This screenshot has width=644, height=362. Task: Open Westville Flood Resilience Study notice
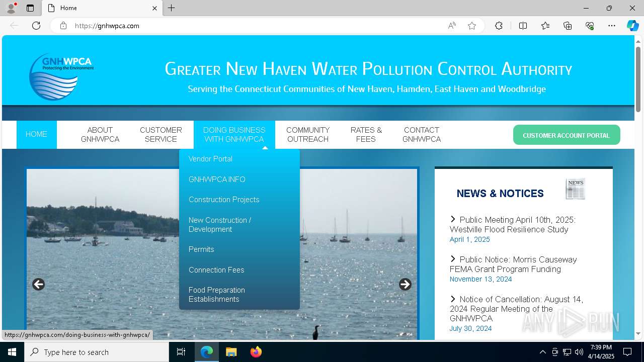coord(513,225)
